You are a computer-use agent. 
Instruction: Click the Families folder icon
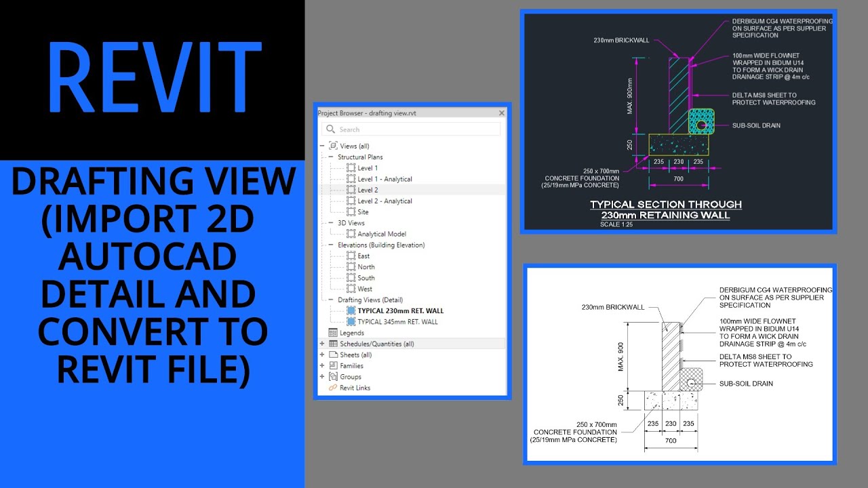[x=333, y=366]
